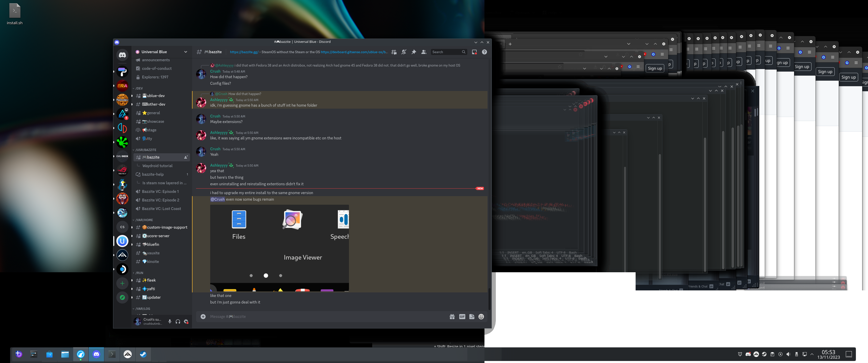Screen dimensions: 868x363
Task: Toggle the member list visibility
Action: [424, 52]
